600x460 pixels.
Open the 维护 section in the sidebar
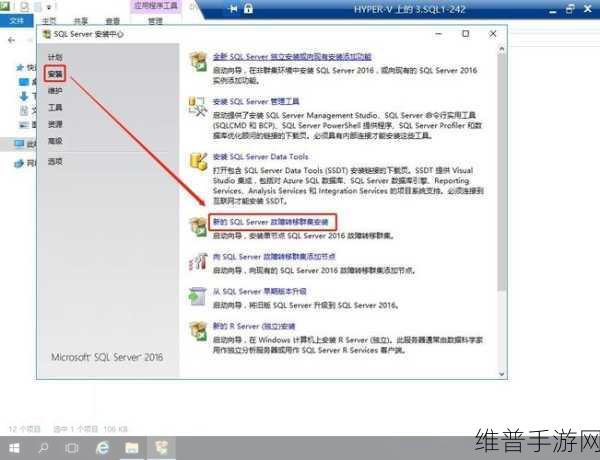(55, 91)
